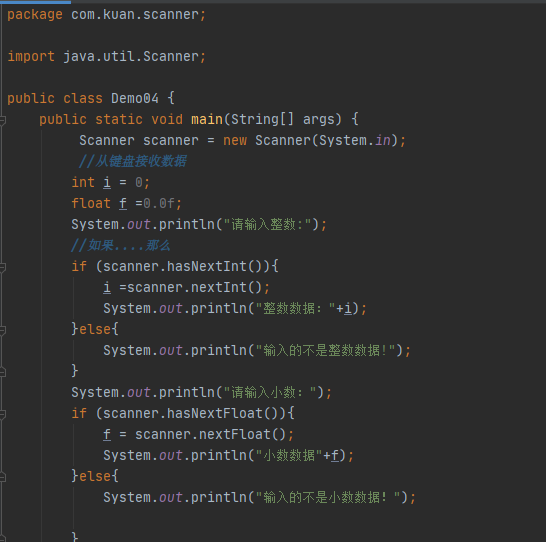
Task: Collapse the hasNextFloat if-block fold marker
Action: click(x=2, y=414)
